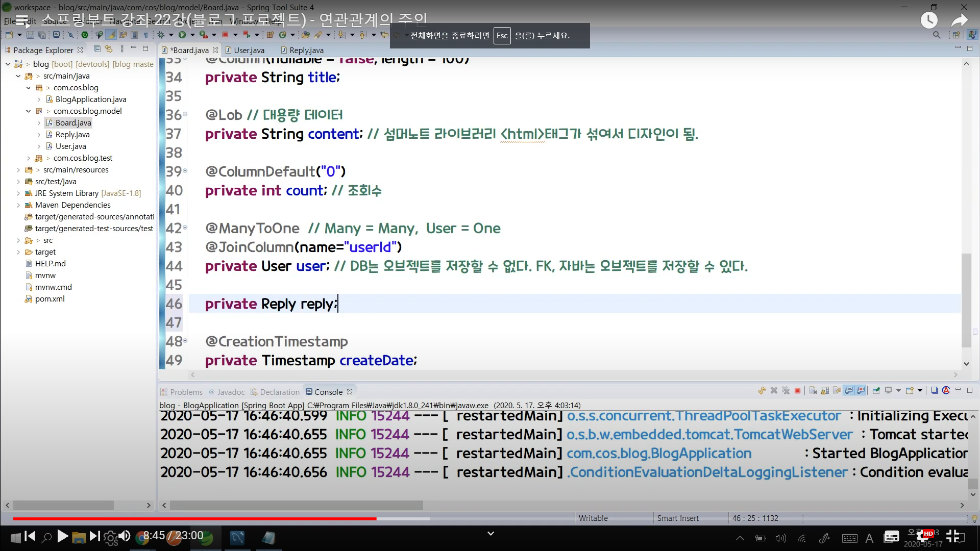Screen dimensions: 980x551
Task: Click the Clear Console icon
Action: [x=813, y=391]
